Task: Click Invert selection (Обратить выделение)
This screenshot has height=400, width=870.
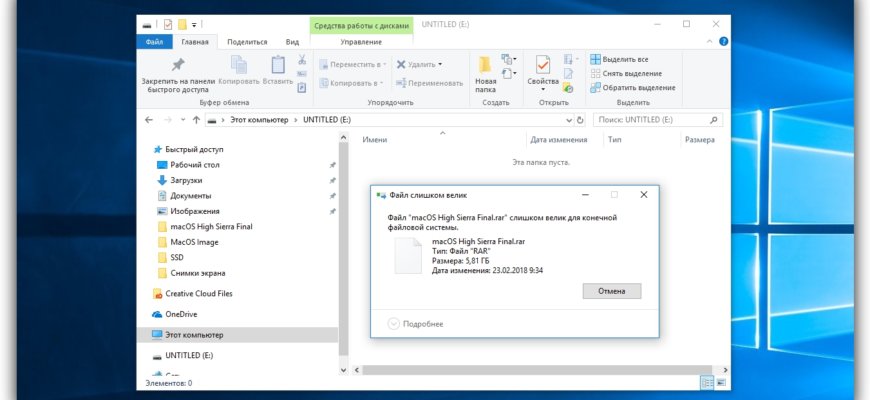Action: tap(633, 88)
